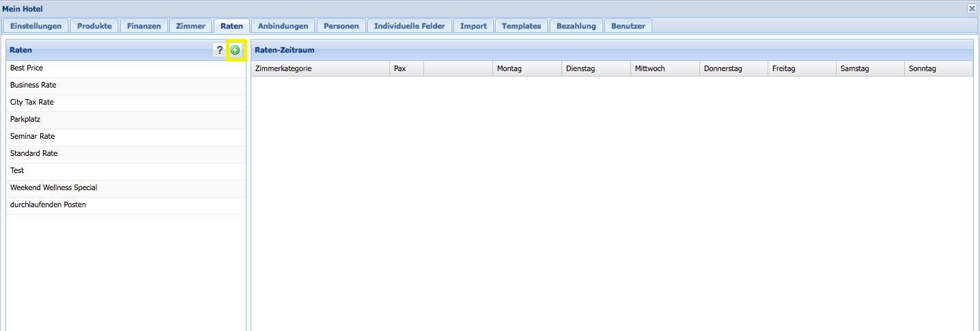Select the durchlaufenden Posten entry
980x331 pixels.
tap(48, 205)
